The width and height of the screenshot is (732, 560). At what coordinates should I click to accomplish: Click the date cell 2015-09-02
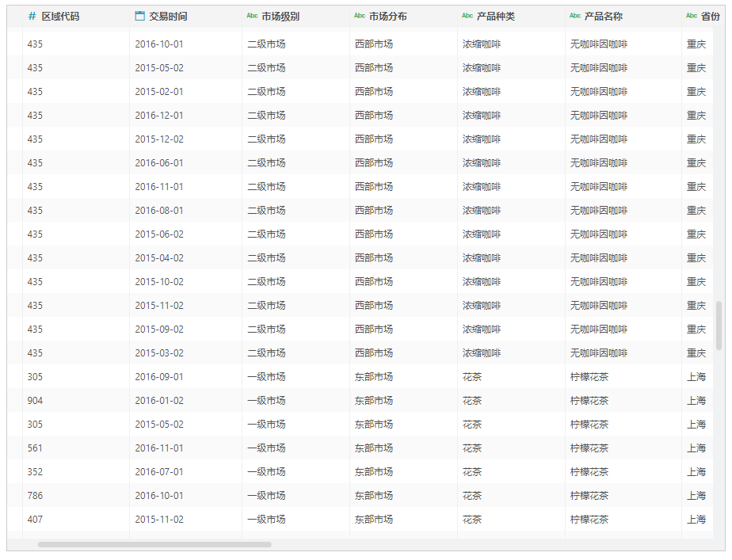159,330
